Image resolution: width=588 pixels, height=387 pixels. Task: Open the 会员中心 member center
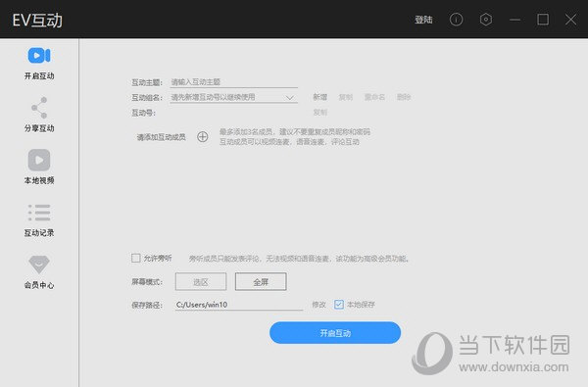(x=39, y=272)
